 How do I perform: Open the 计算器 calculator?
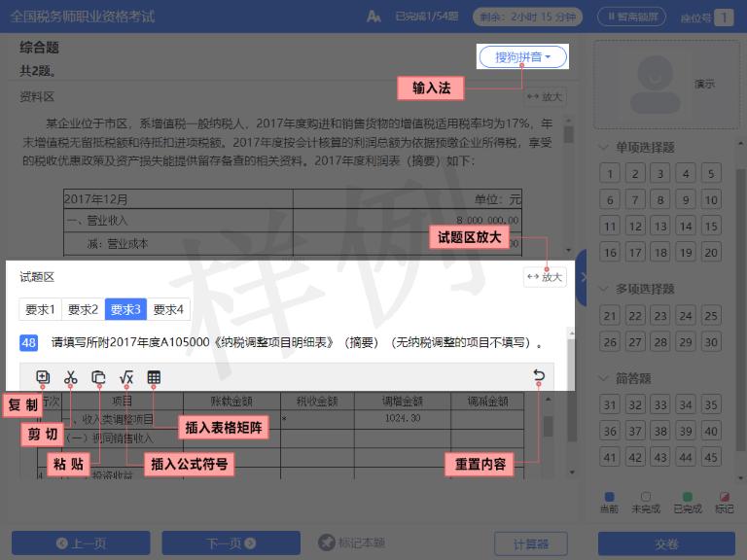[531, 543]
